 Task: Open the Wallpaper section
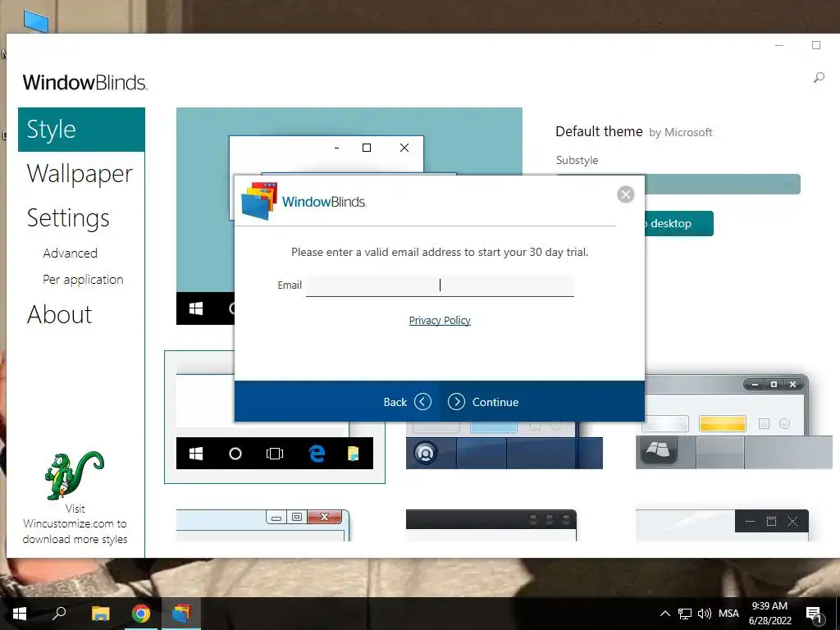80,174
